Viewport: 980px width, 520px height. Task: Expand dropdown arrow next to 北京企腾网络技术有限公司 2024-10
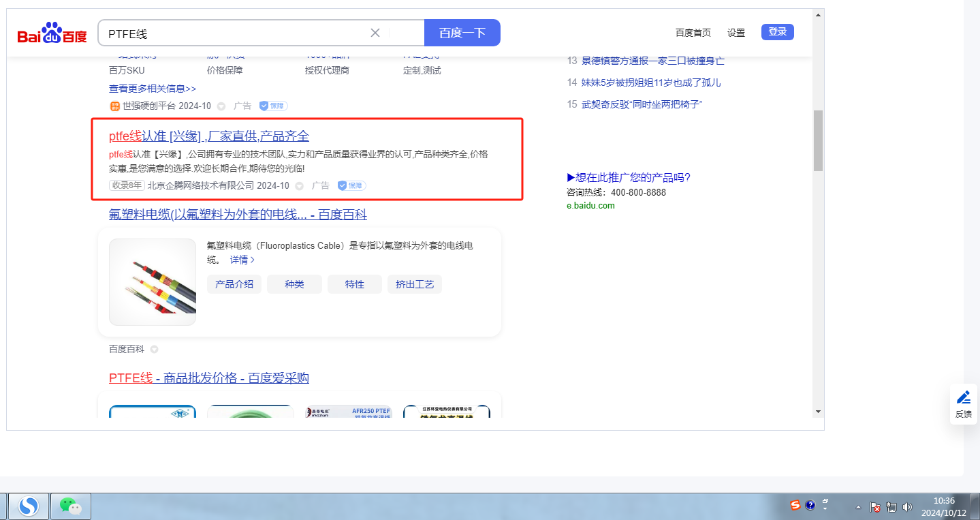(300, 186)
